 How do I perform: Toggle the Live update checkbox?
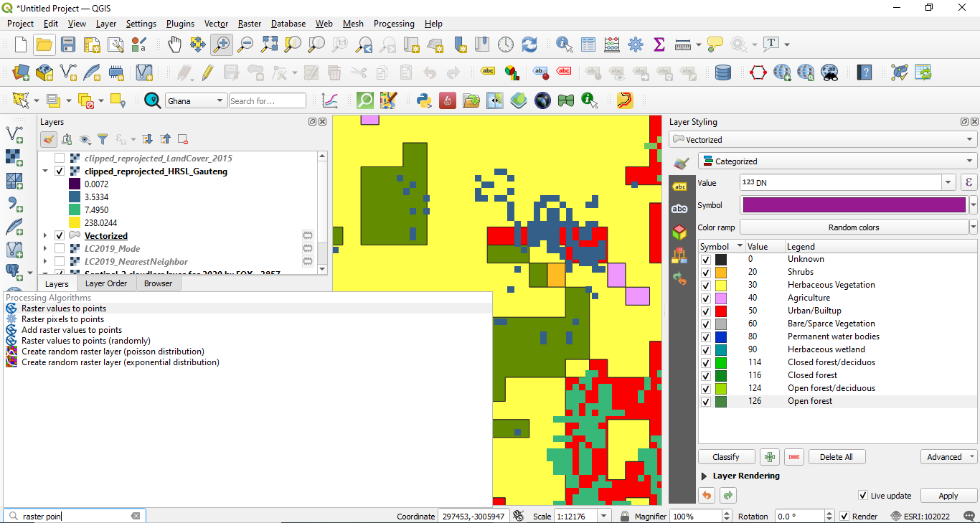point(863,496)
